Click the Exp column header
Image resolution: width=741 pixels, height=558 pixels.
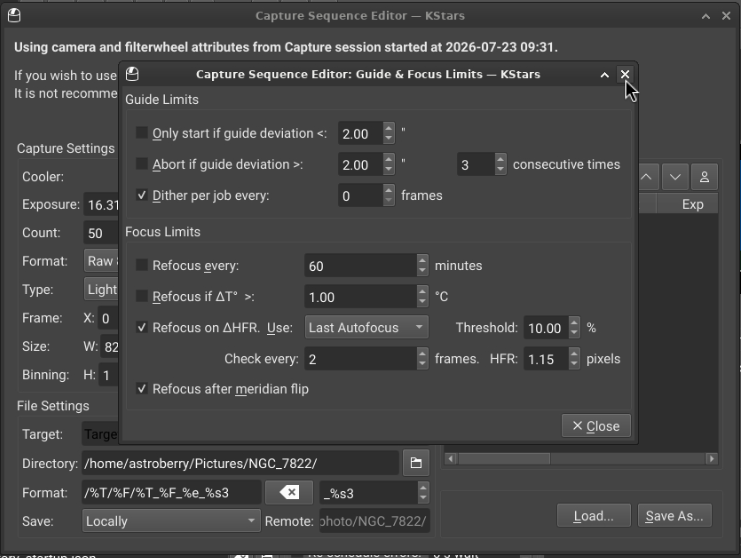coord(692,204)
